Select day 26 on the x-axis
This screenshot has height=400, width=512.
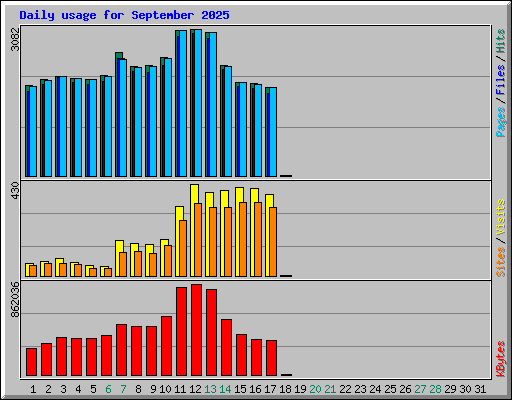(405, 389)
